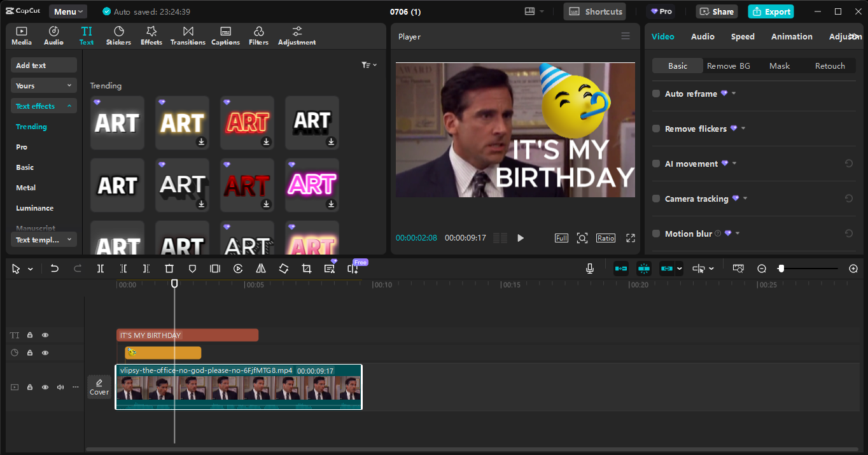Hide the video track with the eye icon
Image resolution: width=868 pixels, height=455 pixels.
click(45, 387)
